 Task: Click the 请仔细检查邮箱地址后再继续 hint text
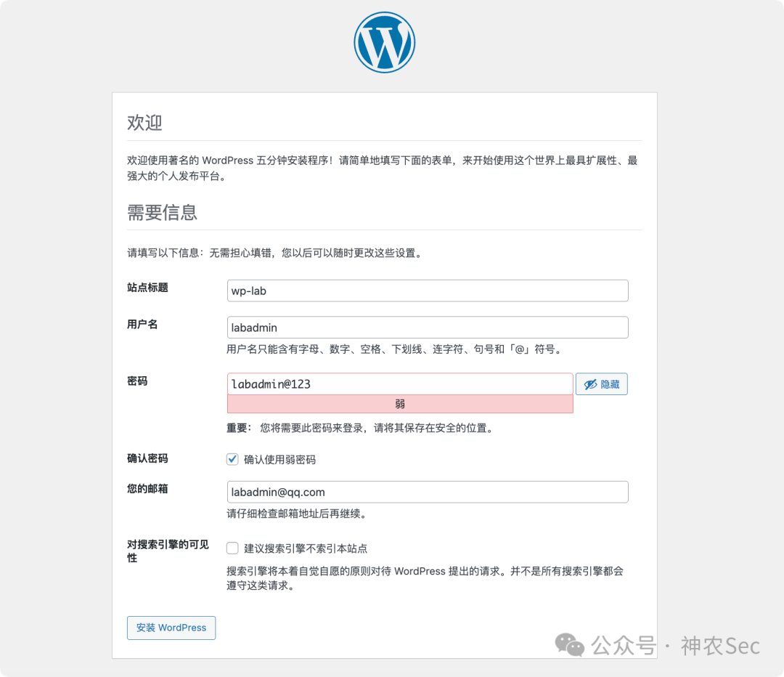tap(298, 514)
